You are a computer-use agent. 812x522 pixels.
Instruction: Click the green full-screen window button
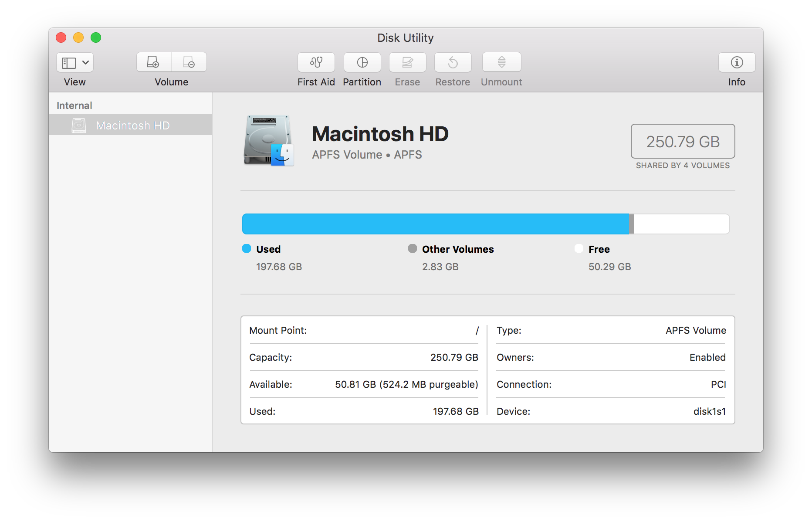click(x=96, y=37)
